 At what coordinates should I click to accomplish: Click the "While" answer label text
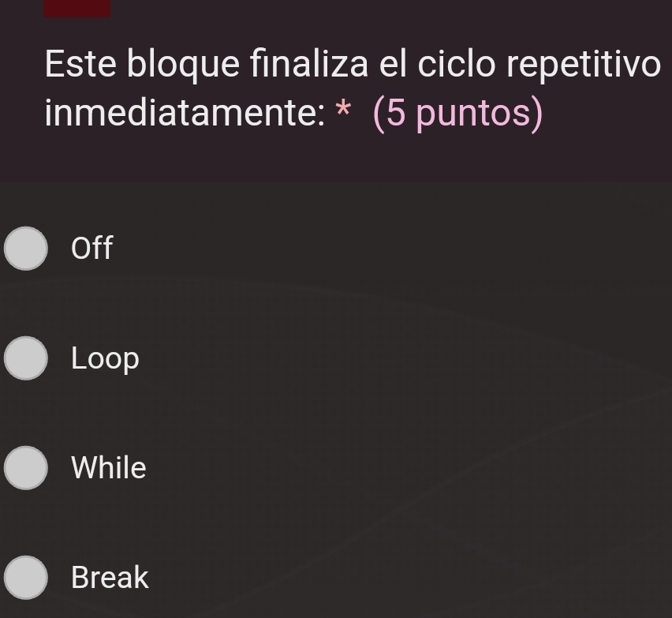[x=109, y=468]
